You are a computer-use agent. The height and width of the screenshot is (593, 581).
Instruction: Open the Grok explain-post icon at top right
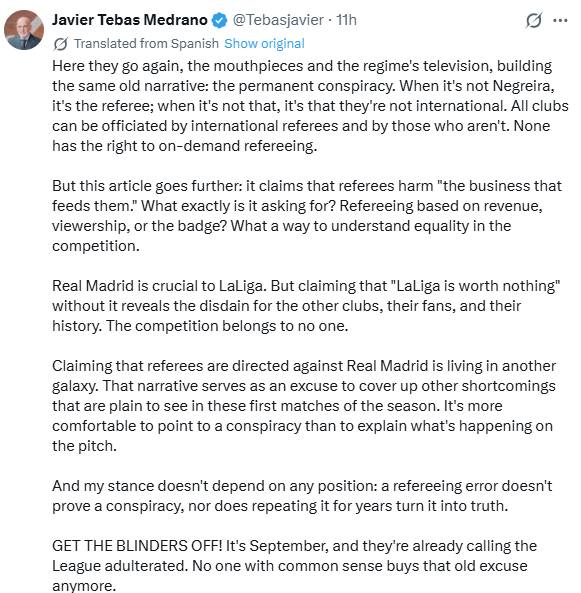(x=533, y=20)
